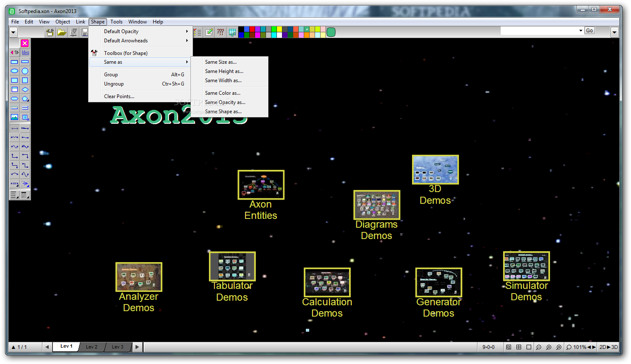Open the 3D Demos thumbnail
Viewport: 631px width, 364px height.
[435, 169]
